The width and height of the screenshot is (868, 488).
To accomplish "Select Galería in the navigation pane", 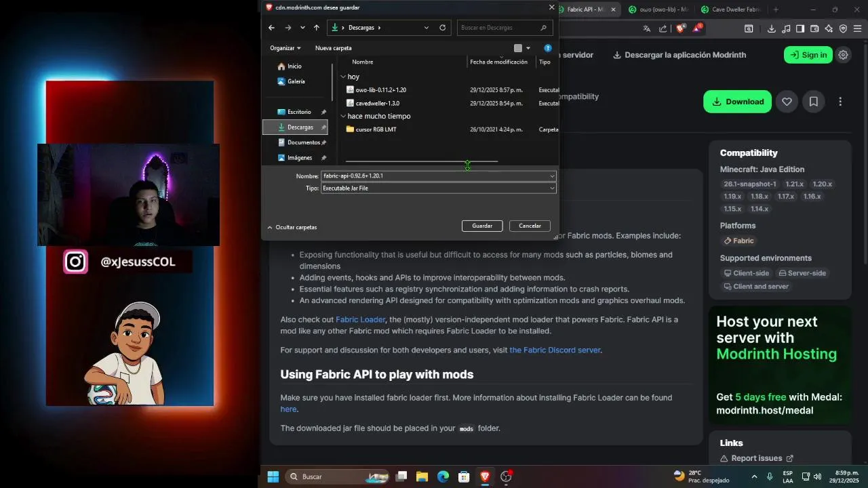I will coord(296,81).
